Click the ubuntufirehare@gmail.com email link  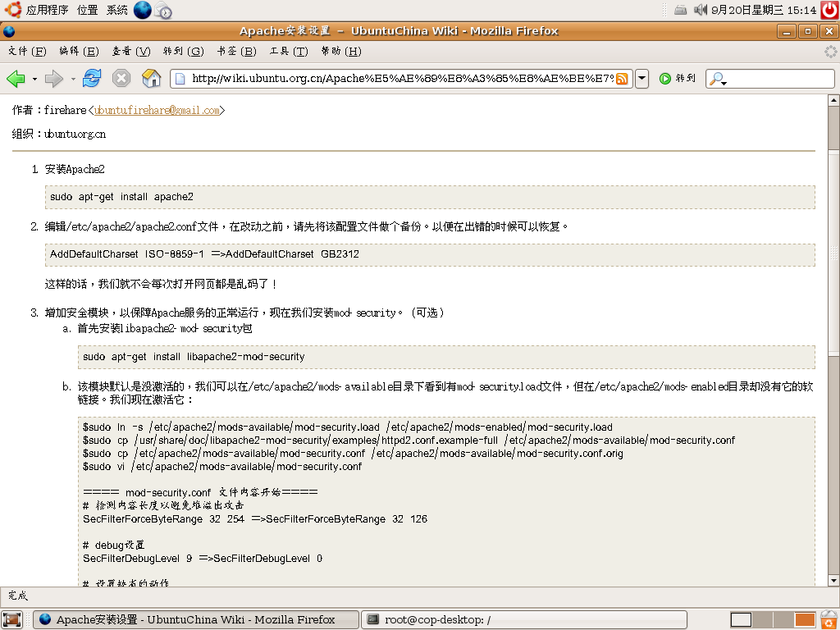[x=157, y=111]
